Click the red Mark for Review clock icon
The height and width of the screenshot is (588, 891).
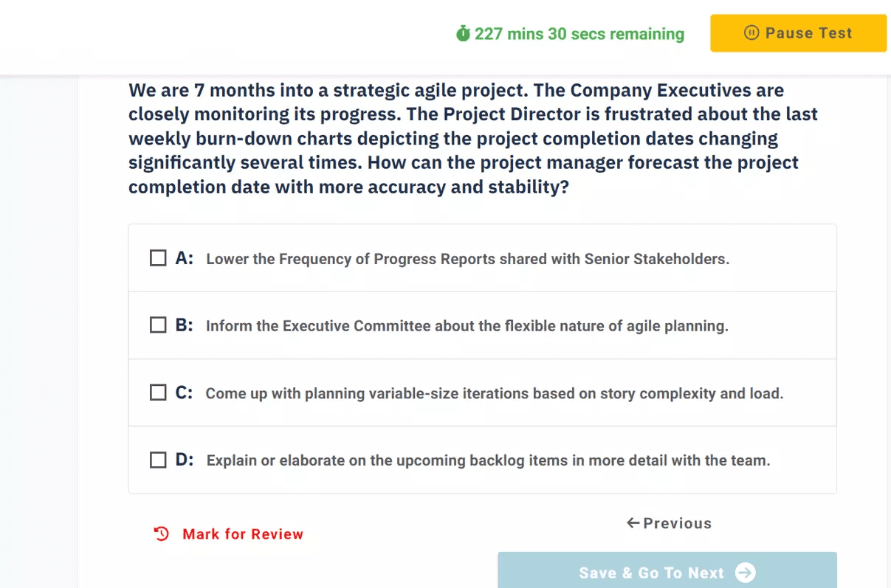tap(161, 534)
